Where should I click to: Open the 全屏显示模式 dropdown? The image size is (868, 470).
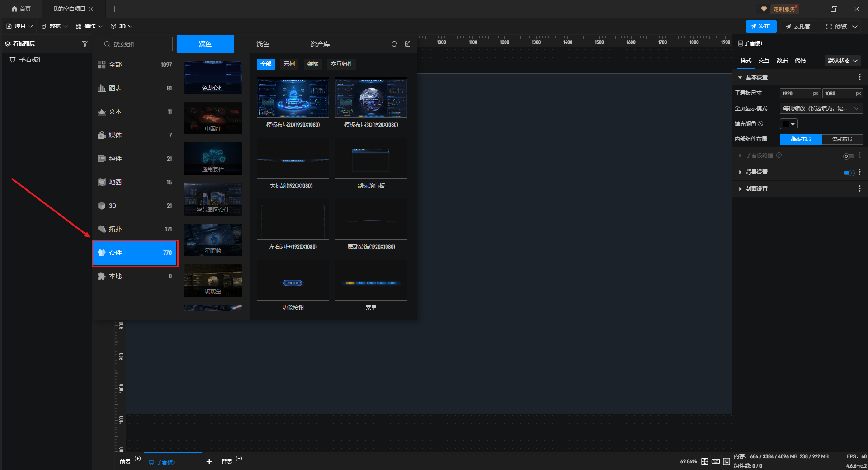821,108
